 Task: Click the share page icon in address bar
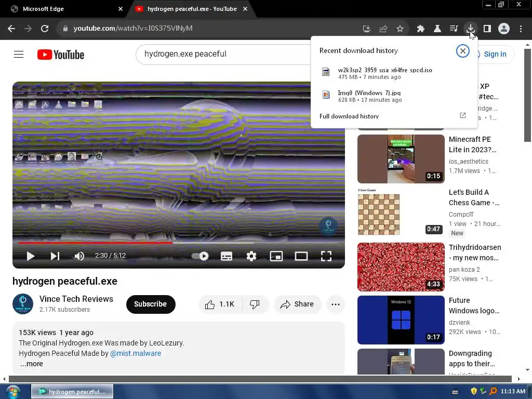tap(383, 29)
